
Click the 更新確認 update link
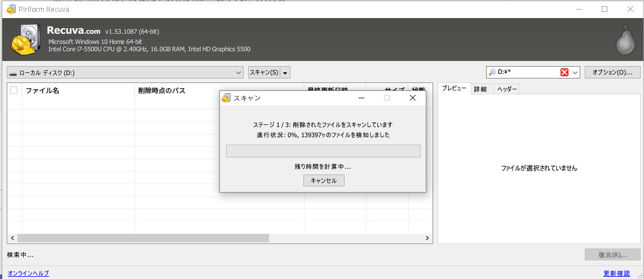(616, 273)
